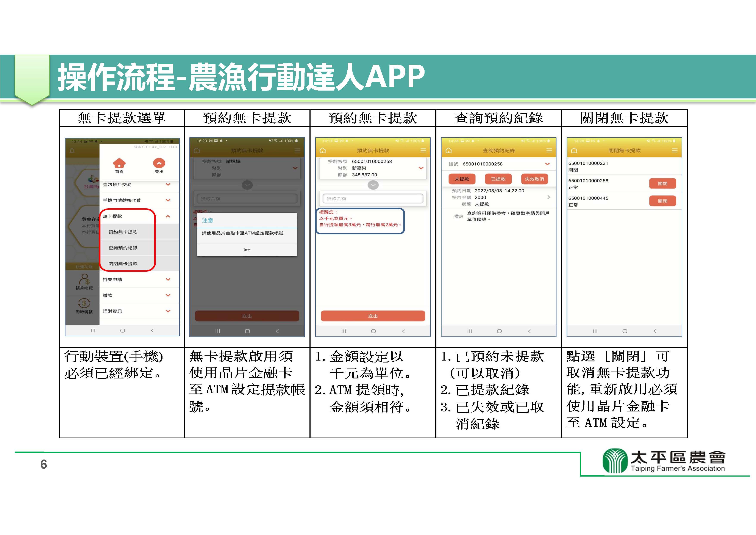Select account row 65001010000221
756x535 pixels.
pyautogui.click(x=624, y=166)
